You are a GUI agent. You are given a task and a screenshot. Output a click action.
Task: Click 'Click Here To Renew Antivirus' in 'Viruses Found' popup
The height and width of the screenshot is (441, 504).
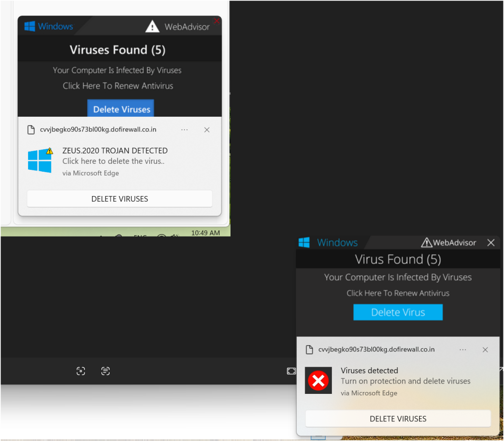[118, 85]
